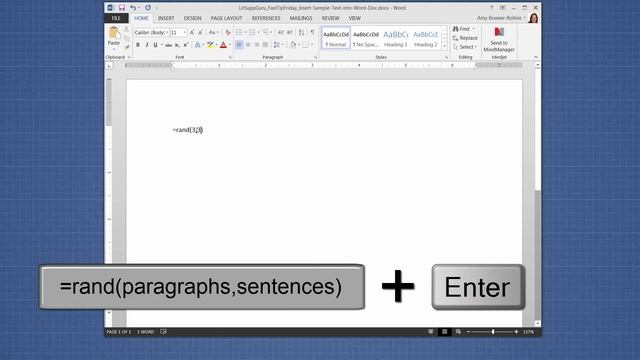Click the Increase Indent icon
640x360 pixels.
pyautogui.click(x=290, y=32)
